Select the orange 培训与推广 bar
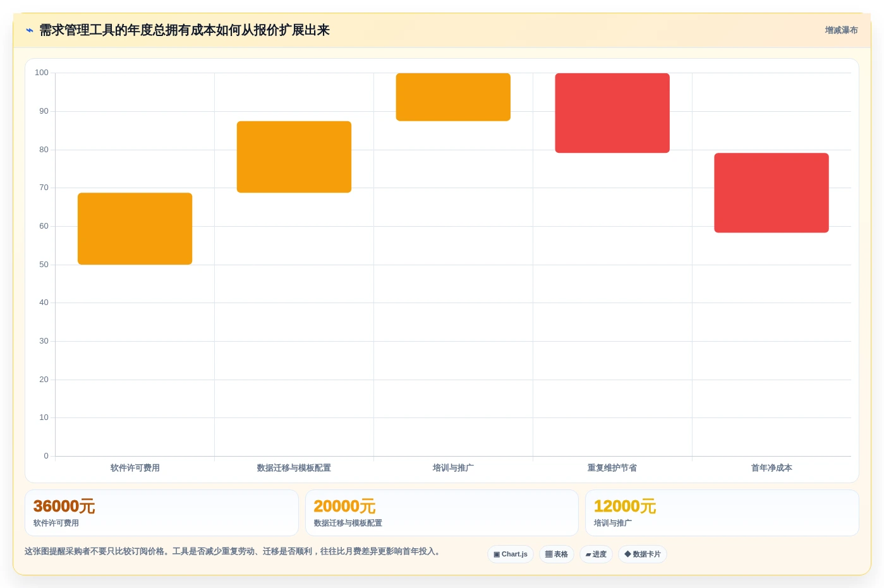Viewport: 884px width, 588px height. coord(453,97)
